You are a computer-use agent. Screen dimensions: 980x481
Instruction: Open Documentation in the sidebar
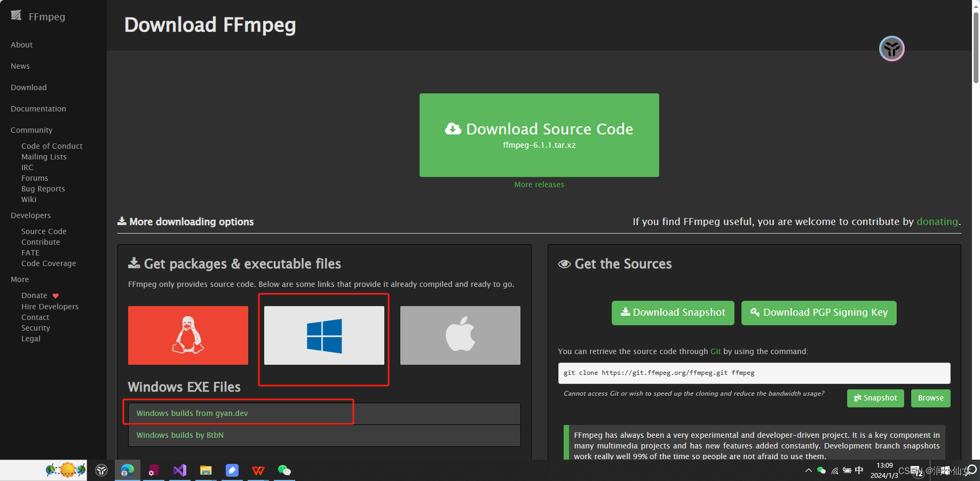(38, 109)
